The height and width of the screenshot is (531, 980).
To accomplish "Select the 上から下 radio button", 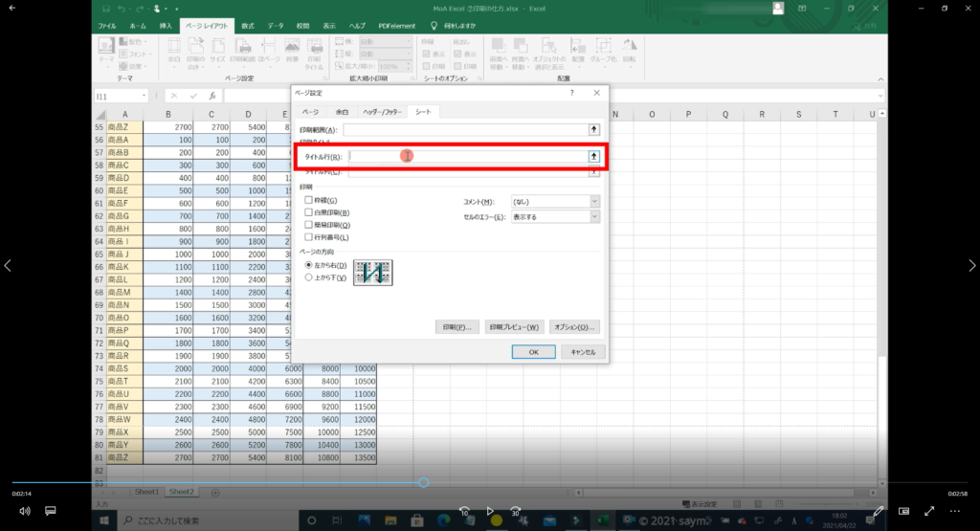I will point(308,277).
